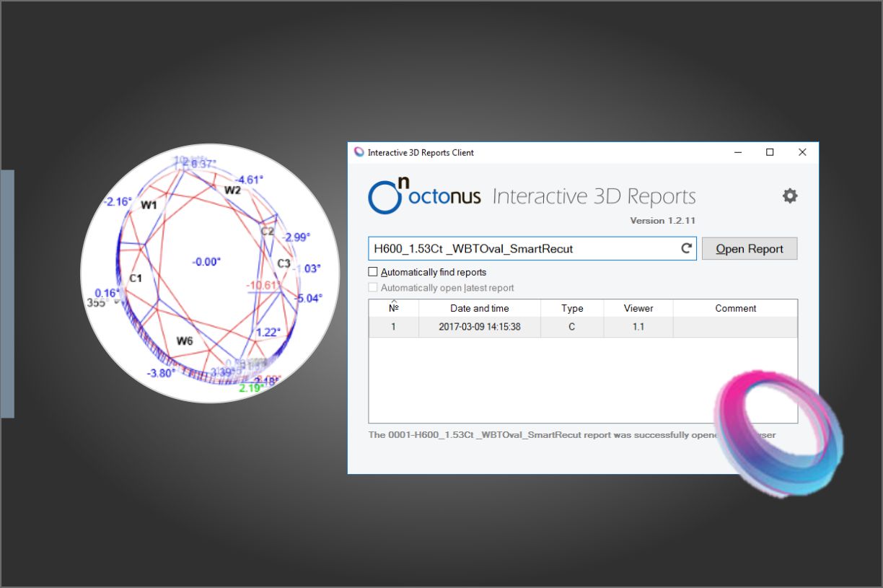Click the Interactive 3D Reports Client title icon

(x=359, y=152)
